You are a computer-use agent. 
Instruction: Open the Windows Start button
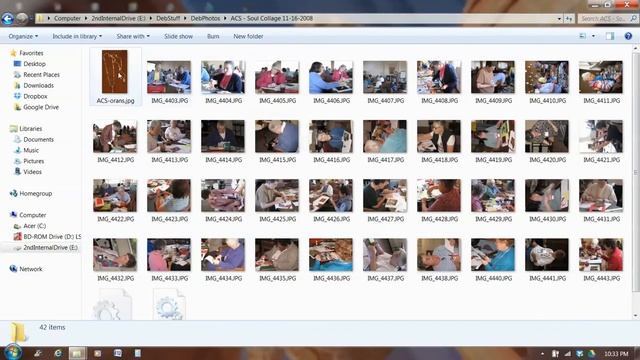(12, 353)
